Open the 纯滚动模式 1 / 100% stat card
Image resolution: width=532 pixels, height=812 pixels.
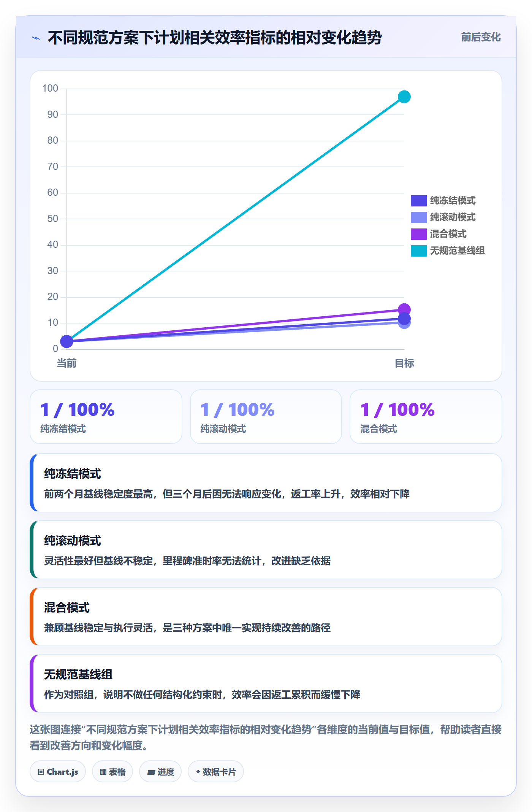click(x=266, y=417)
